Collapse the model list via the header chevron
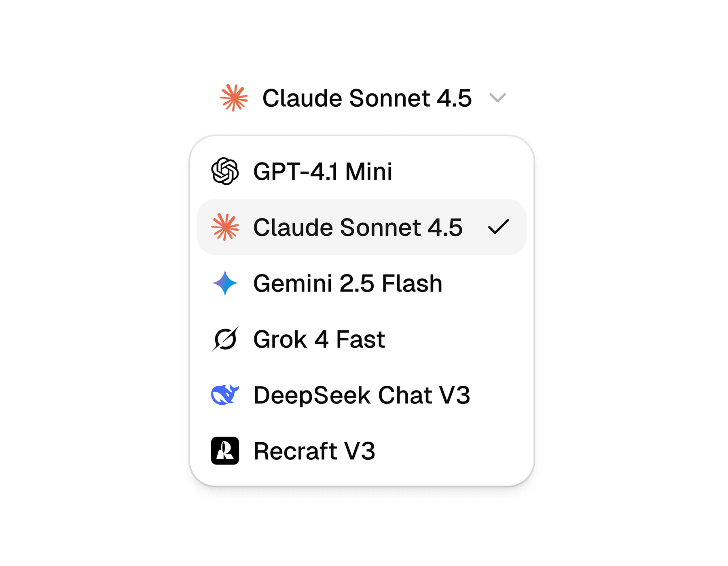 (497, 98)
